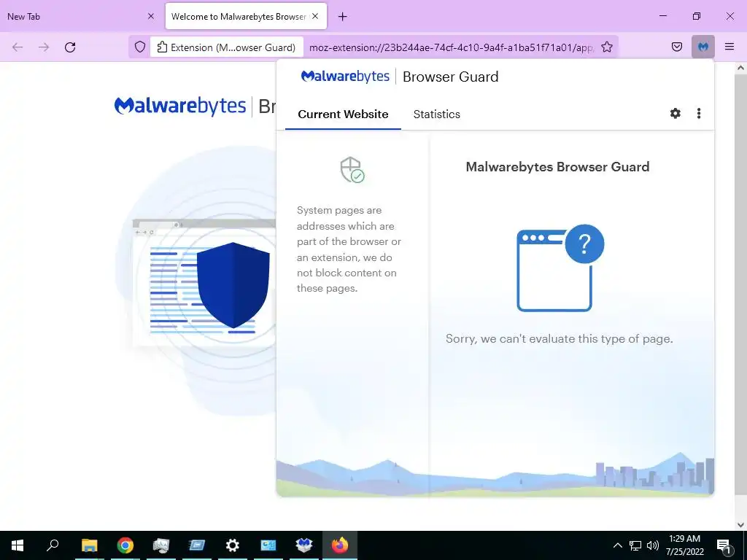Image resolution: width=747 pixels, height=560 pixels.
Task: Click the volume speaker tray icon
Action: tap(653, 545)
